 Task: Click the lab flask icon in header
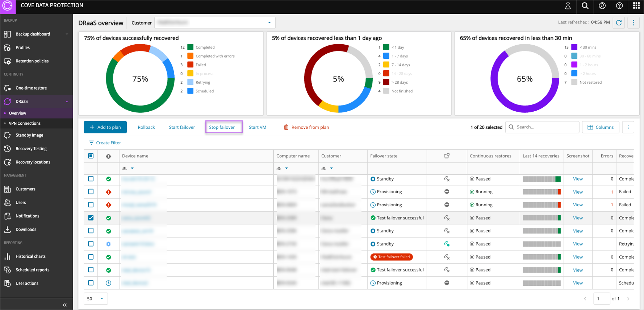[x=568, y=6]
